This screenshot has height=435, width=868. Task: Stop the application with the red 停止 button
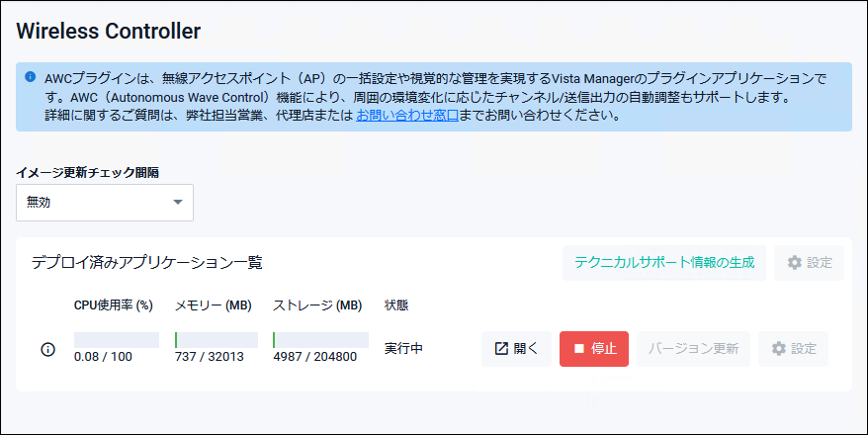tap(594, 349)
